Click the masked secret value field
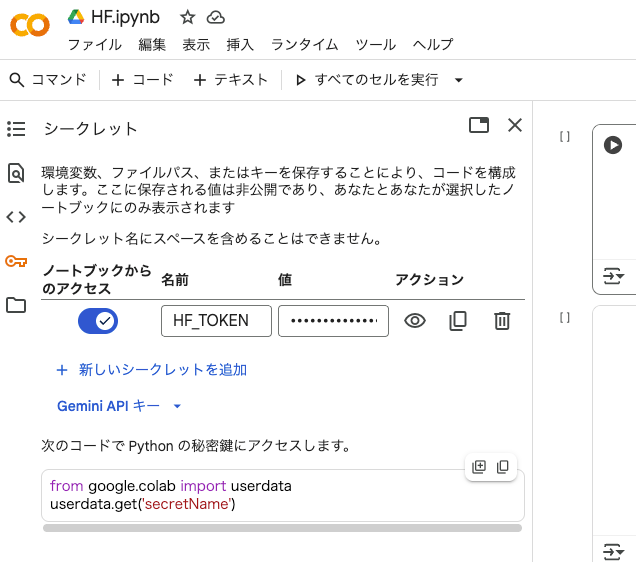The image size is (636, 562). pyautogui.click(x=333, y=321)
